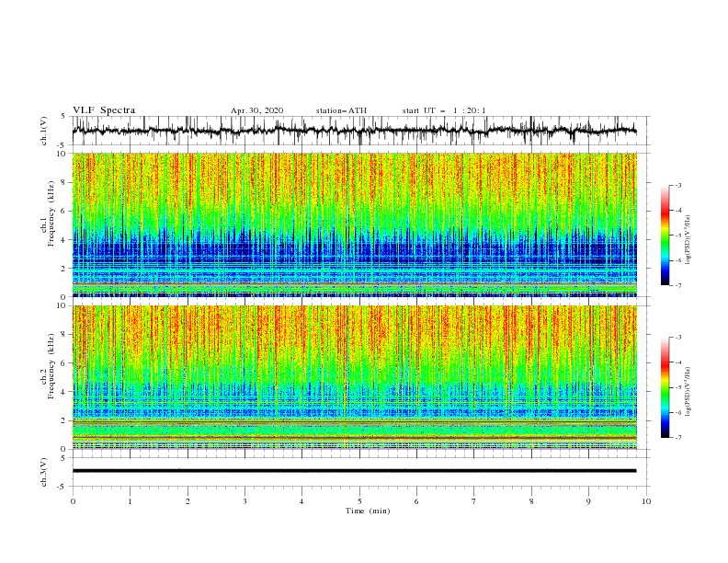This screenshot has height=563, width=728.
Task: Click the "10" tick on the time axis
Action: [x=646, y=501]
